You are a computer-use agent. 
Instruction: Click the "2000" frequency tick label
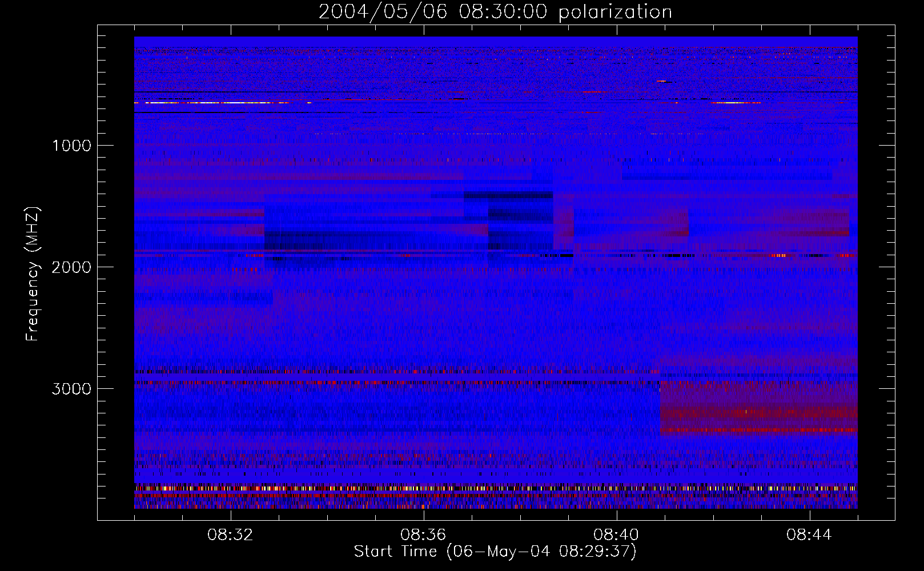click(x=71, y=267)
